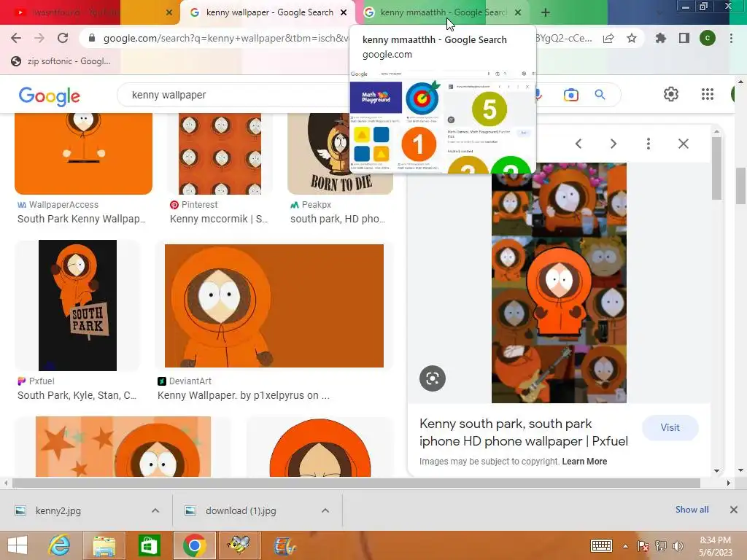Click the address bar URL
Viewport: 747px width, 560px height.
tap(226, 38)
